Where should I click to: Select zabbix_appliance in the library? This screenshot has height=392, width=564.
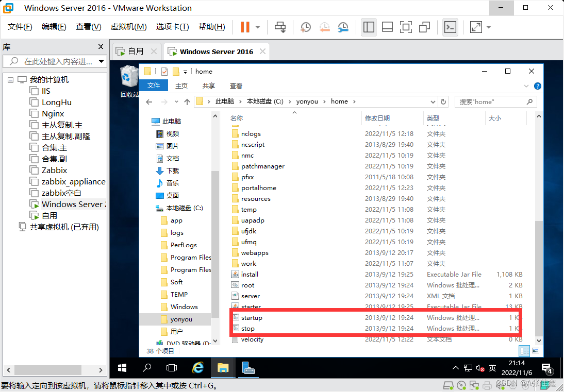pos(73,182)
